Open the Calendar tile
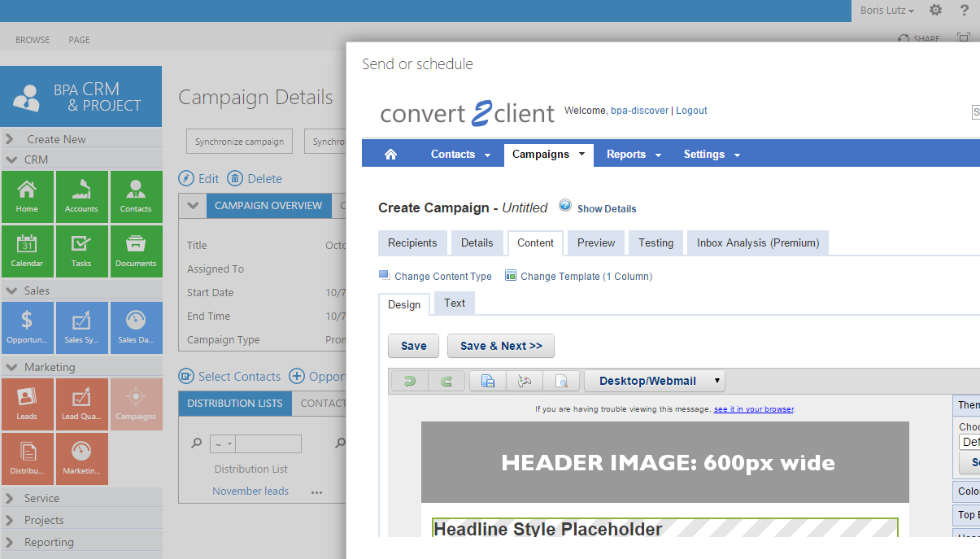Screen dimensions: 980x559 click(x=27, y=251)
